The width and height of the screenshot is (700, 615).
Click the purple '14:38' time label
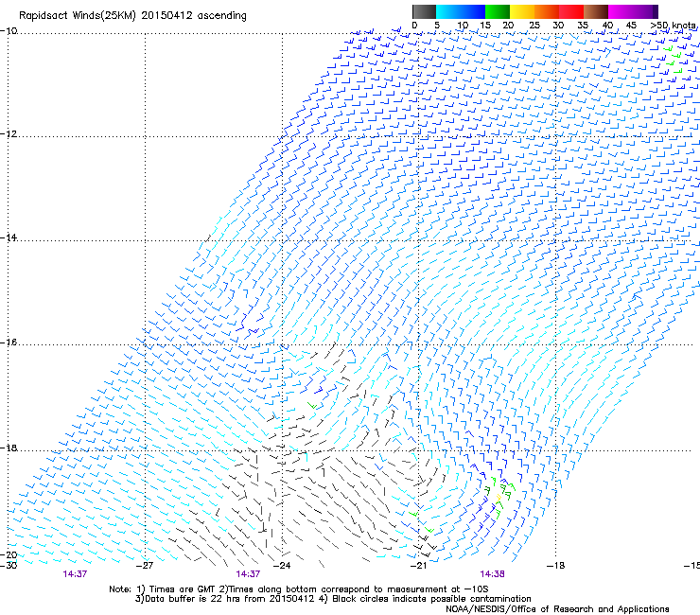(x=493, y=574)
